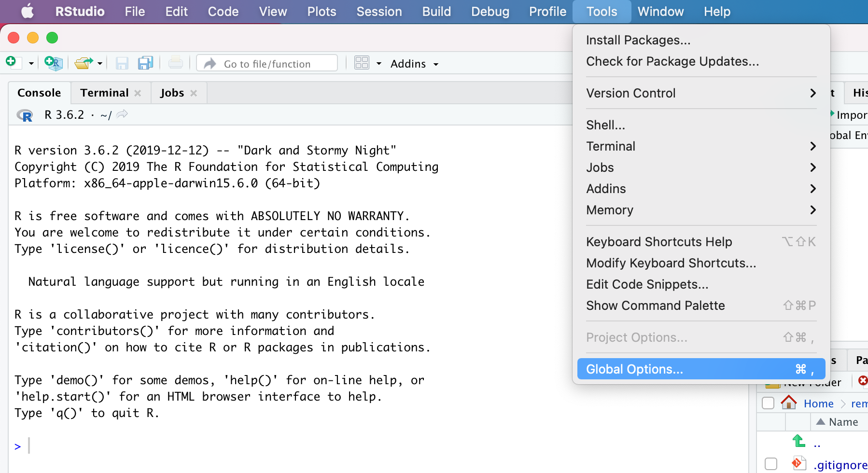Open the Window menu
The width and height of the screenshot is (868, 473).
(660, 12)
